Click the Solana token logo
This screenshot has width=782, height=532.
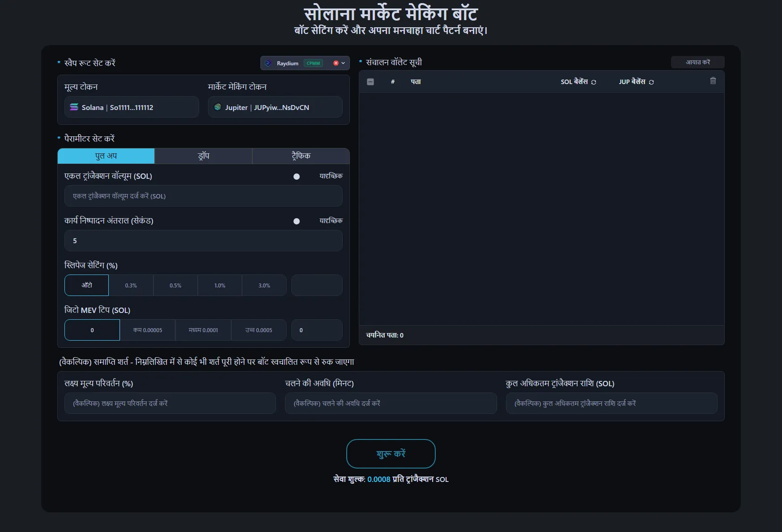74,107
